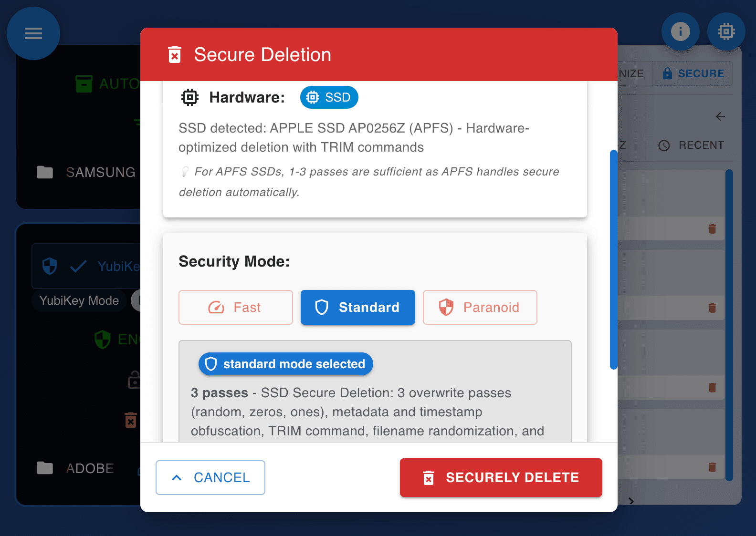Screen dimensions: 756x536
Task: Click the bottom trash icon in file list
Action: pyautogui.click(x=712, y=467)
